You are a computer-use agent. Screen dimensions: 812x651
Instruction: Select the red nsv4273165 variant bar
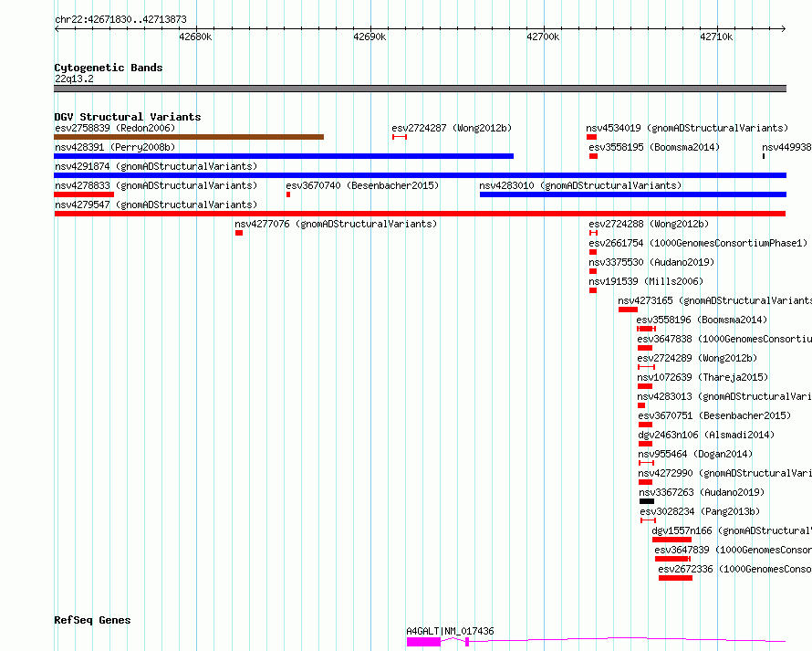click(x=628, y=310)
